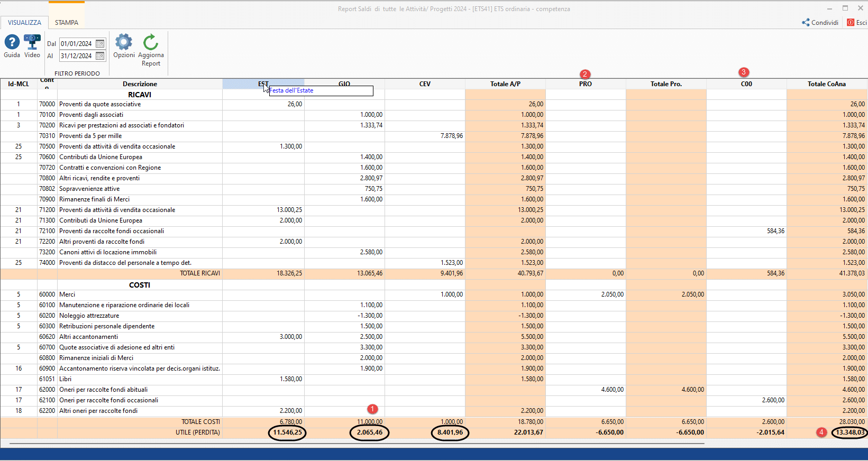Switch to the STAMPA tab
The height and width of the screenshot is (461, 868).
[x=67, y=23]
